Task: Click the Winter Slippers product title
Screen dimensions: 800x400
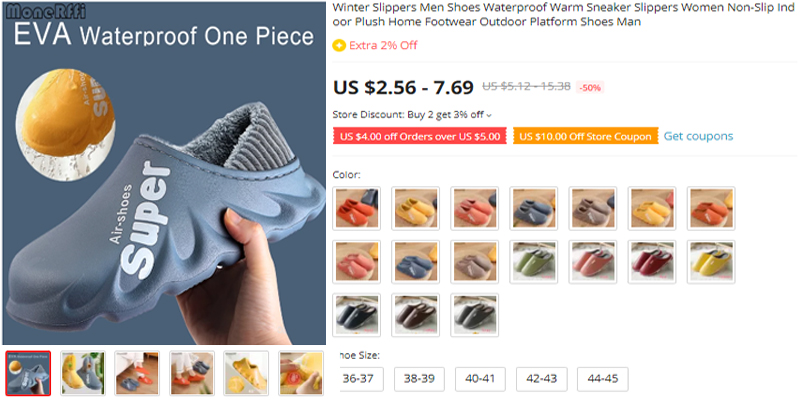Action: point(563,15)
